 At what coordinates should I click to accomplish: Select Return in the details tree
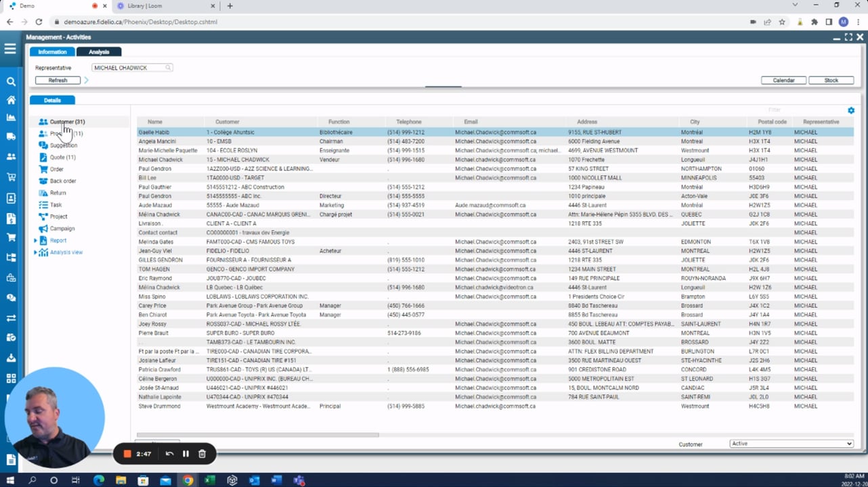(58, 193)
